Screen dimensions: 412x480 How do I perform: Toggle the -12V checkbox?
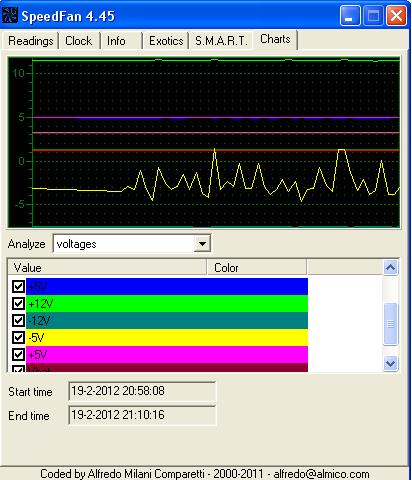point(18,320)
